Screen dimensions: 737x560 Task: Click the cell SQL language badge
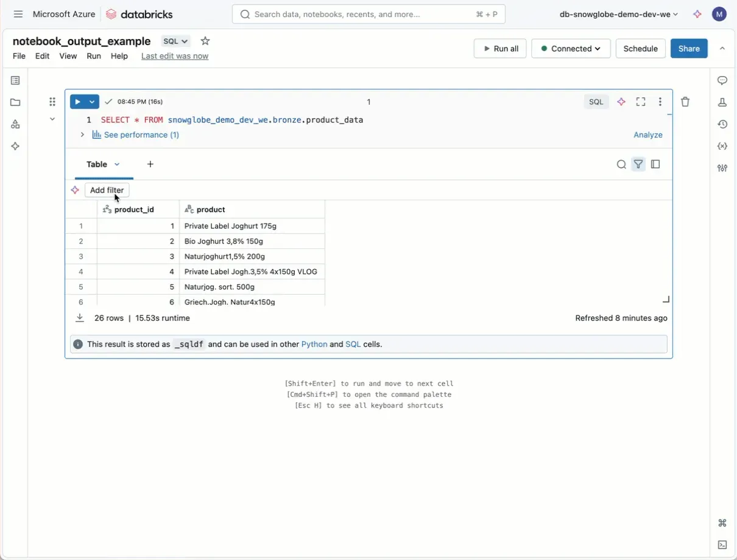pyautogui.click(x=596, y=102)
